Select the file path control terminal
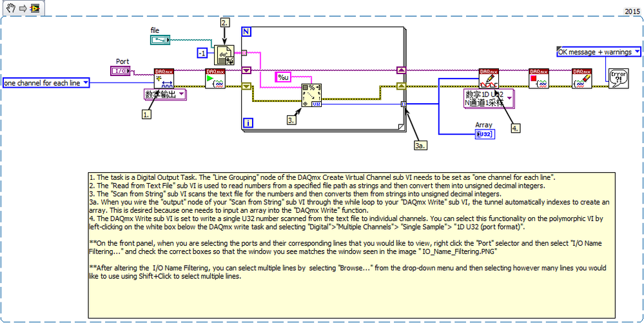Viewport: 644px width, 323px height. pos(161,40)
